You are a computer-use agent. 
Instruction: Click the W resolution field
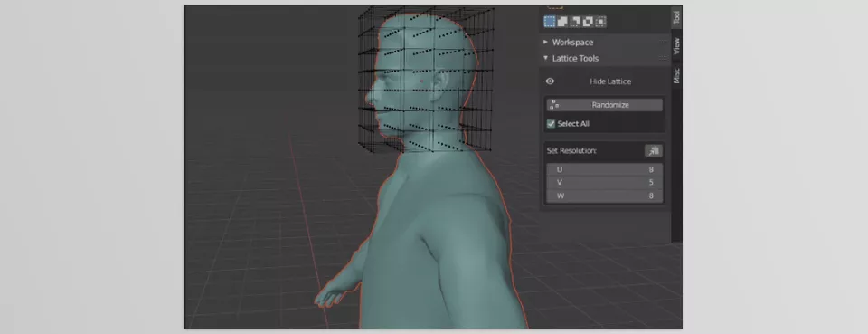point(605,196)
